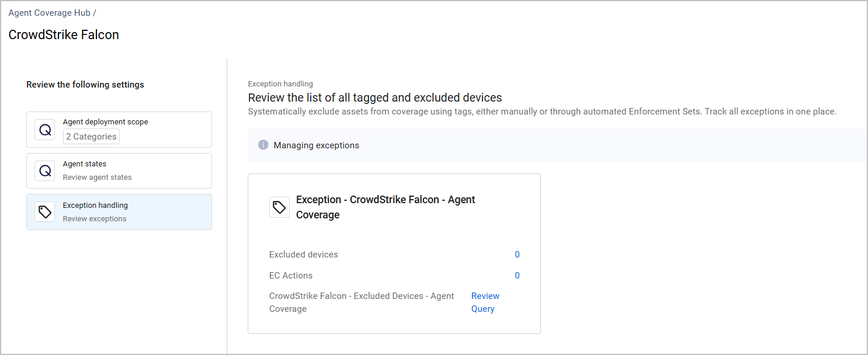Click the query icon beside Agent deployment scope
Screen dimensions: 868x355
[x=45, y=130]
